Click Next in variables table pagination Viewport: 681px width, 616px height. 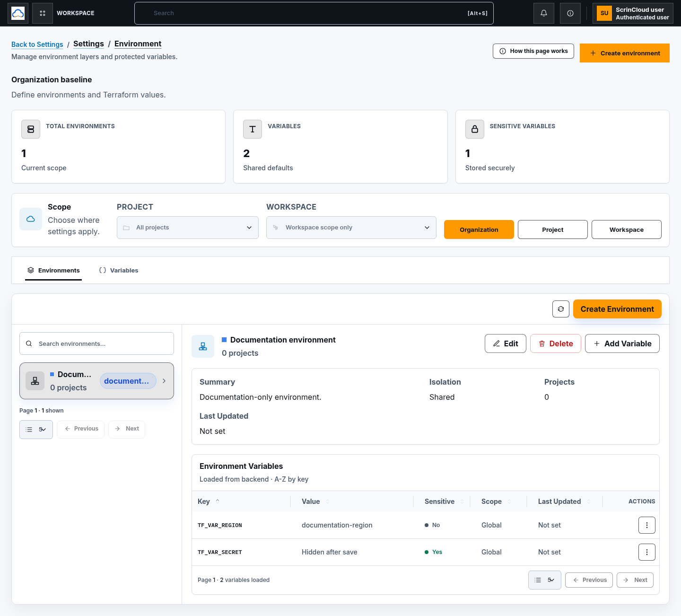click(635, 580)
